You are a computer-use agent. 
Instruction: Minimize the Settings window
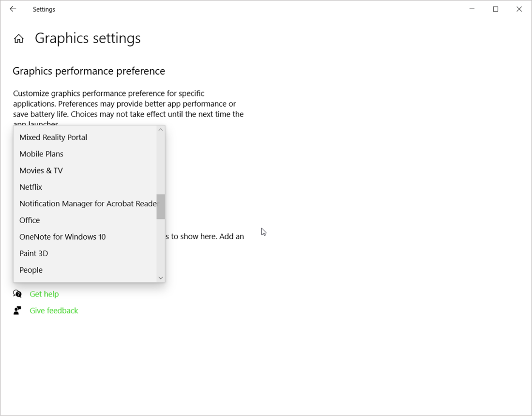(x=471, y=9)
